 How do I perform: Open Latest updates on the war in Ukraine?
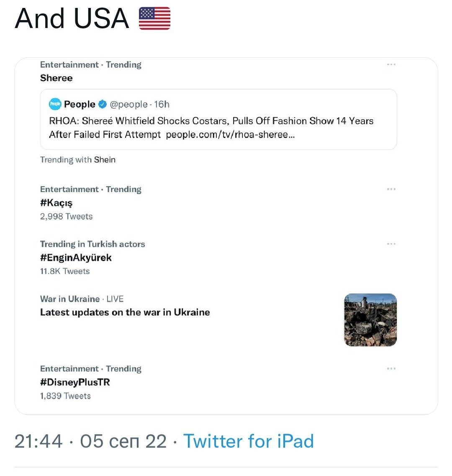[125, 312]
